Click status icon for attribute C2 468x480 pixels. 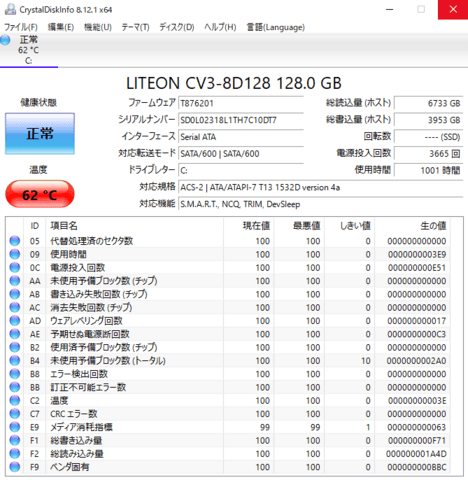[x=15, y=400]
